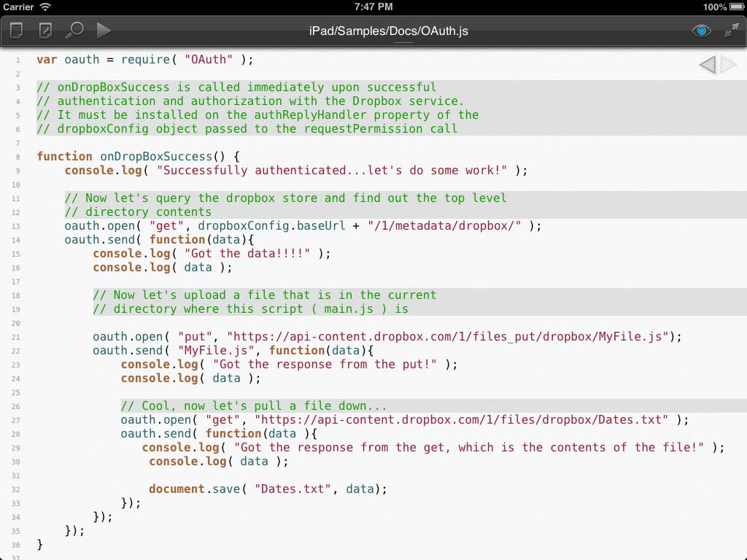Place cursor on 'var oauth = require' line
Viewport: 747px width, 560px height.
[x=145, y=60]
